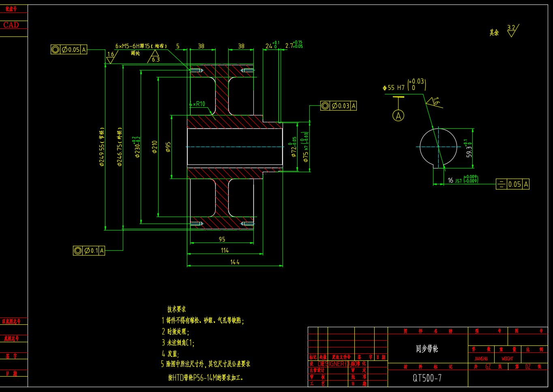Select the WEIGHT cell in title block
This screenshot has width=553, height=392.
point(507,358)
